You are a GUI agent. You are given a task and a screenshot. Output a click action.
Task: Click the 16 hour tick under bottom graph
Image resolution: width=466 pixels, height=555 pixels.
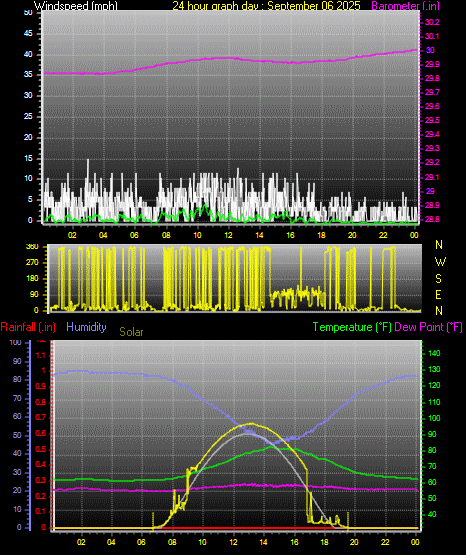[294, 542]
